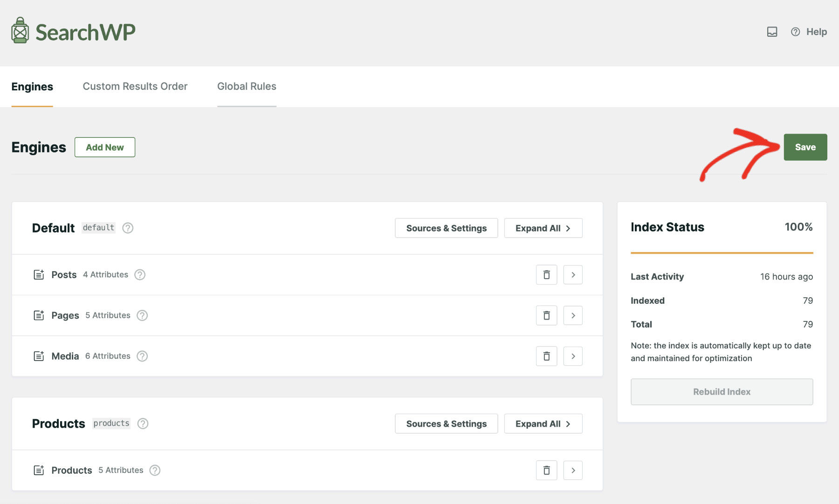Click the '4 Attributes' text for Posts
Image resolution: width=839 pixels, height=504 pixels.
pos(105,275)
